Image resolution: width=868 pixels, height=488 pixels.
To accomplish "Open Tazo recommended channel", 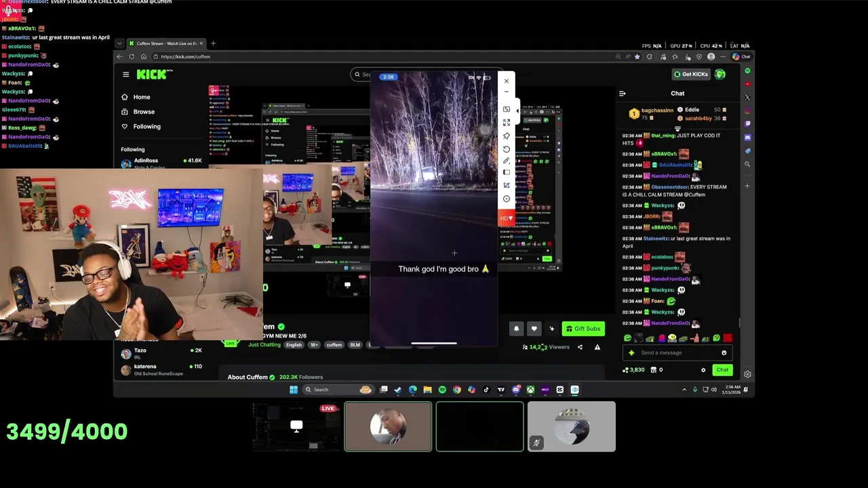I will click(x=161, y=352).
